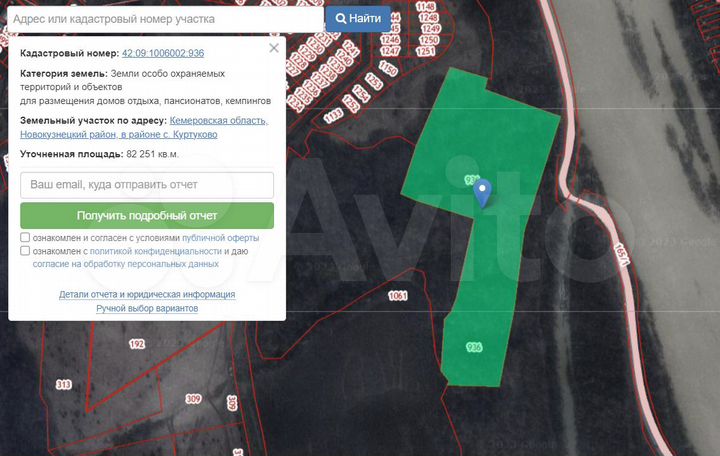The height and width of the screenshot is (456, 720).
Task: Check the privacy policy consent checkbox
Action: (x=25, y=251)
